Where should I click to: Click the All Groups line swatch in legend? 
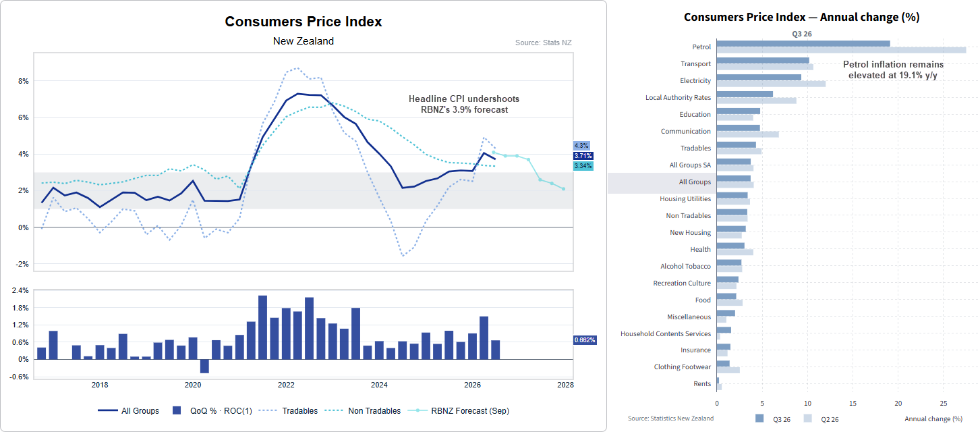107,410
